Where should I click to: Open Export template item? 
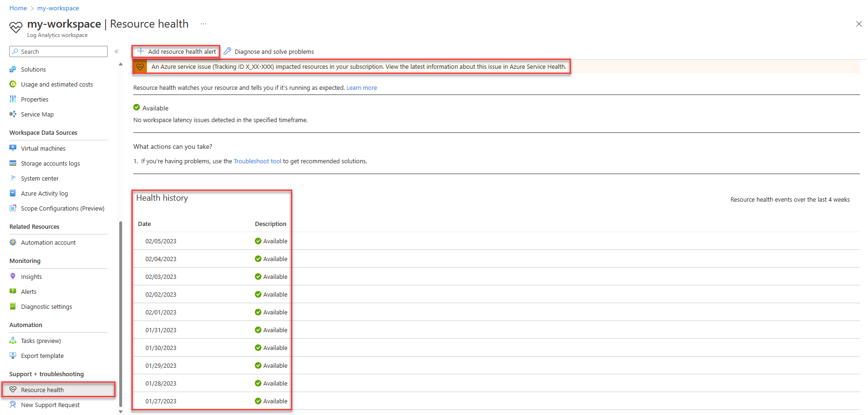coord(42,356)
